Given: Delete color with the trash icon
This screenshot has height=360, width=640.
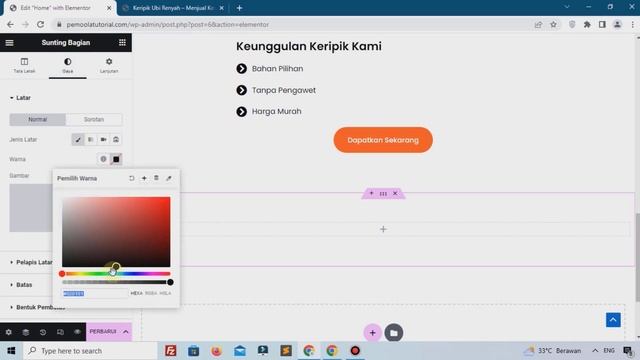Looking at the screenshot, I should tap(156, 178).
